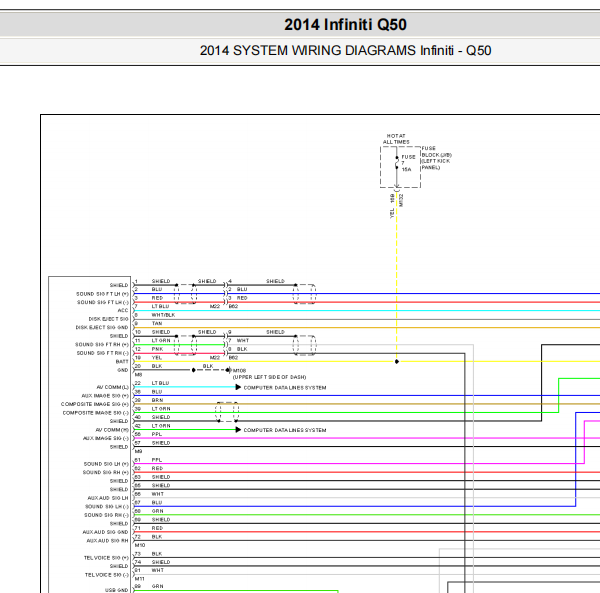Click the 'PNK' wire color label
Image resolution: width=600 pixels, height=593 pixels.
157,349
